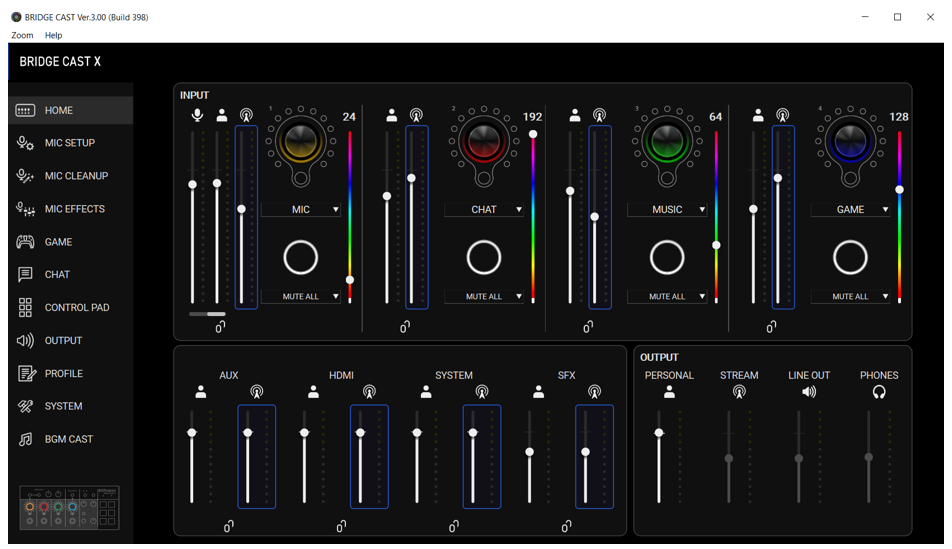Toggle the link icon under the MIC faders
The height and width of the screenshot is (549, 952).
[x=220, y=327]
